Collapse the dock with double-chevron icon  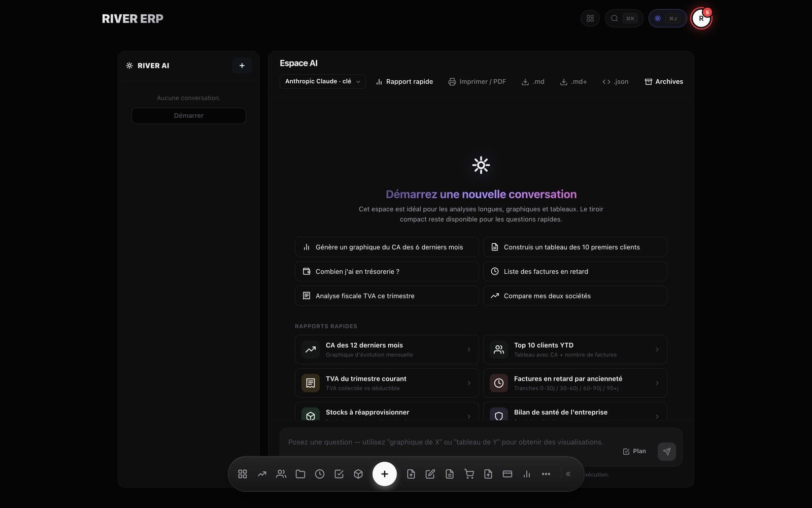tap(568, 474)
